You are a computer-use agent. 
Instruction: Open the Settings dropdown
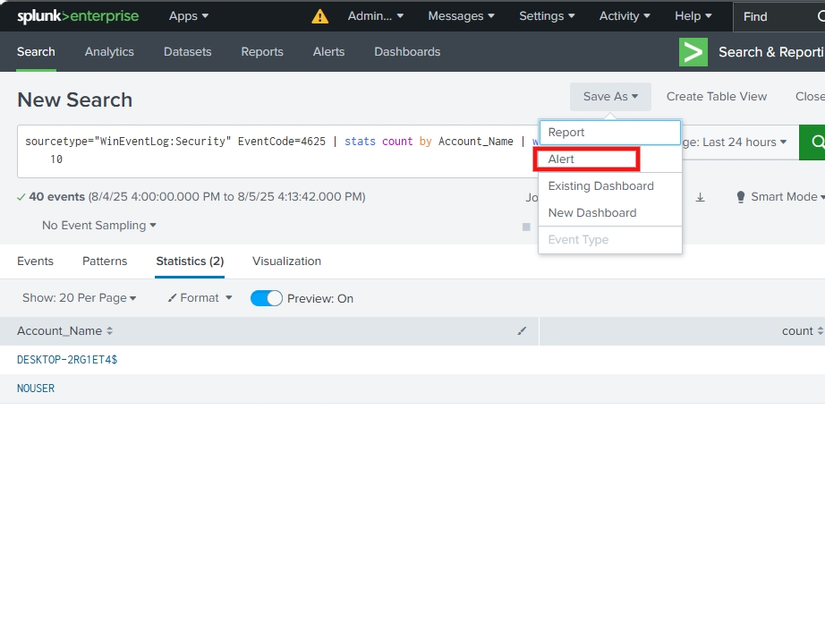click(x=547, y=16)
